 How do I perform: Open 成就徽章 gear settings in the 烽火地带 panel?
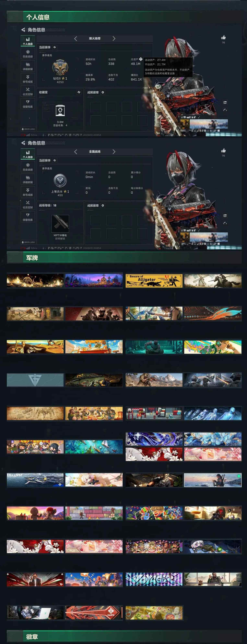pyautogui.click(x=103, y=92)
